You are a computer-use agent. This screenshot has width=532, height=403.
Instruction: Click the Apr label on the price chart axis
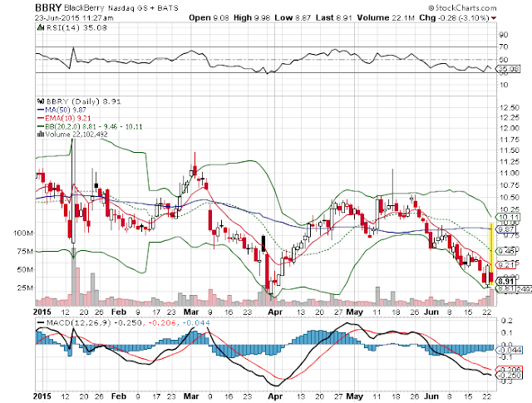pyautogui.click(x=275, y=312)
